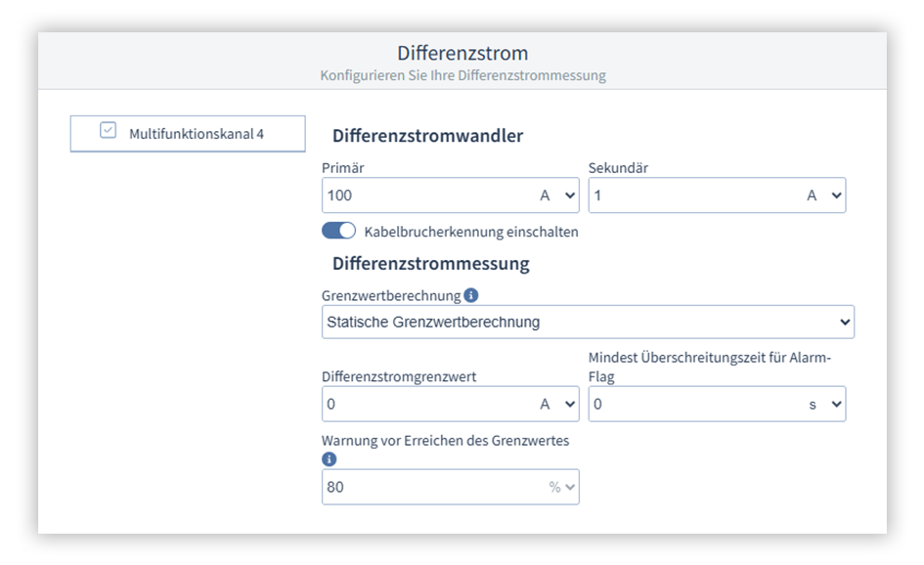Screen dimensions: 924x565
Task: Open the Sekundär unit dropdown
Action: click(x=824, y=196)
